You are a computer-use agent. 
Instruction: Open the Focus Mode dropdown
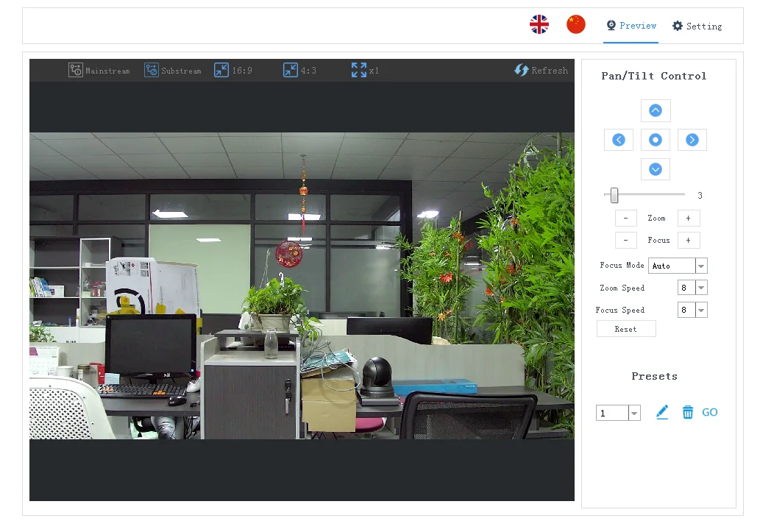pyautogui.click(x=701, y=266)
